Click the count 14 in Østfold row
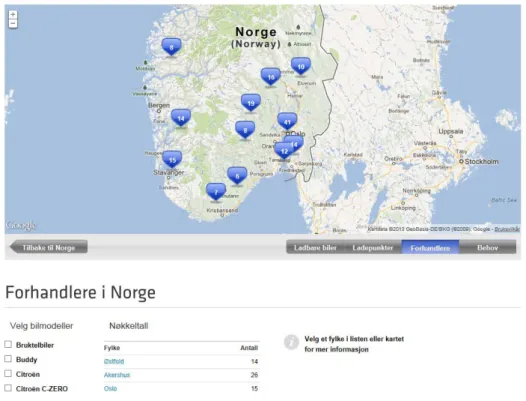Viewport: 526px width, 401px height. [x=254, y=361]
